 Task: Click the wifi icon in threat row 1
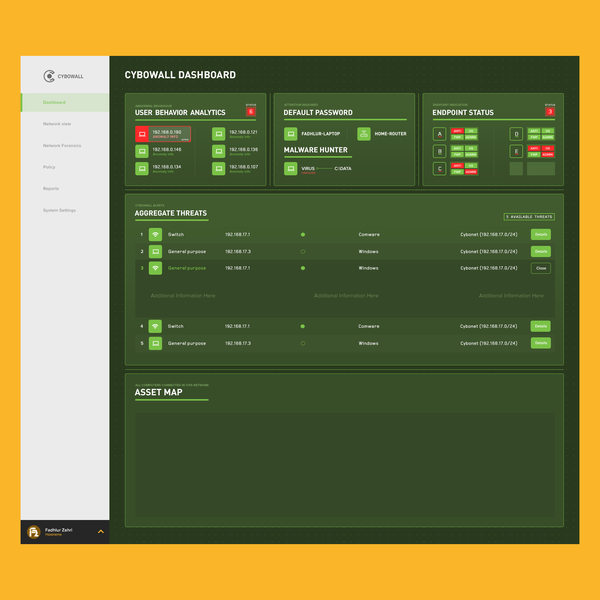pyautogui.click(x=155, y=234)
